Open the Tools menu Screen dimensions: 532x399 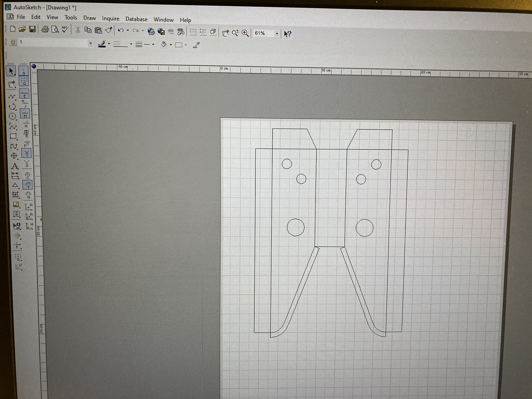point(71,18)
